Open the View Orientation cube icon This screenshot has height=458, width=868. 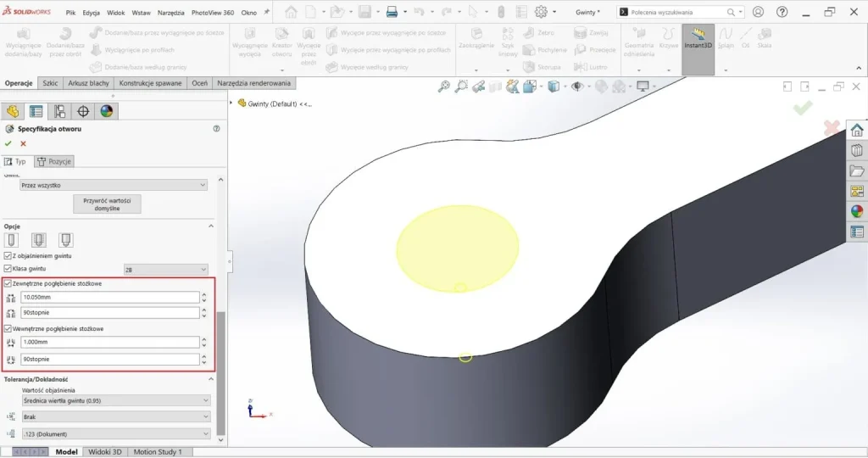pos(531,87)
